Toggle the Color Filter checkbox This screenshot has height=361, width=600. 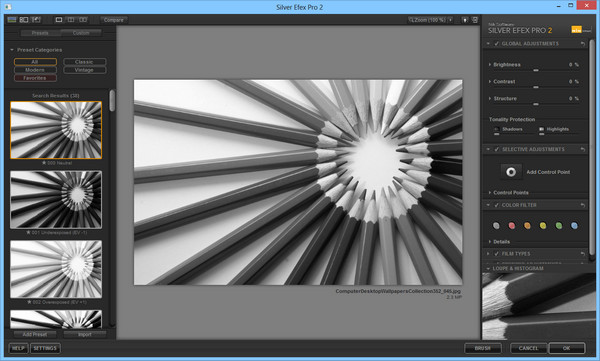pos(497,205)
